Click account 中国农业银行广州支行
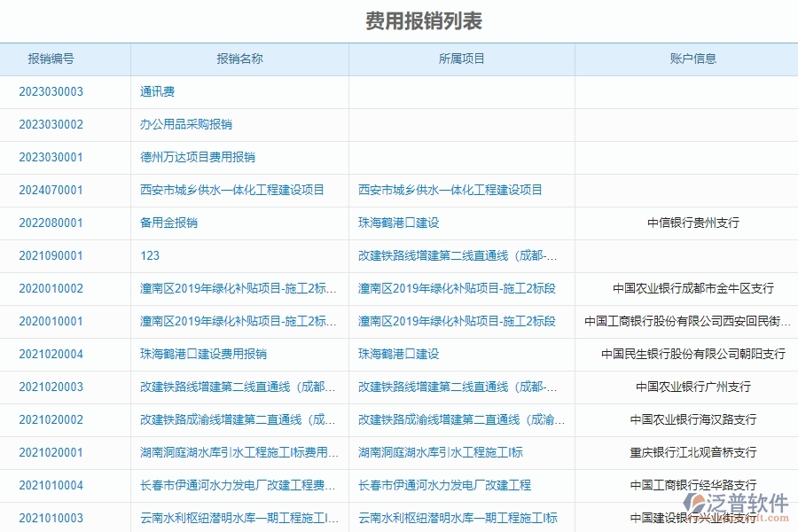The height and width of the screenshot is (532, 798). 692,387
